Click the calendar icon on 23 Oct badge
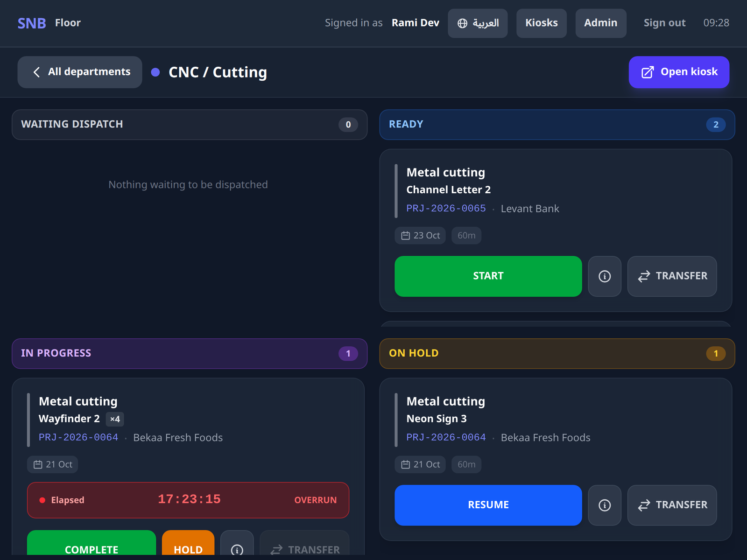This screenshot has height=560, width=747. 406,236
